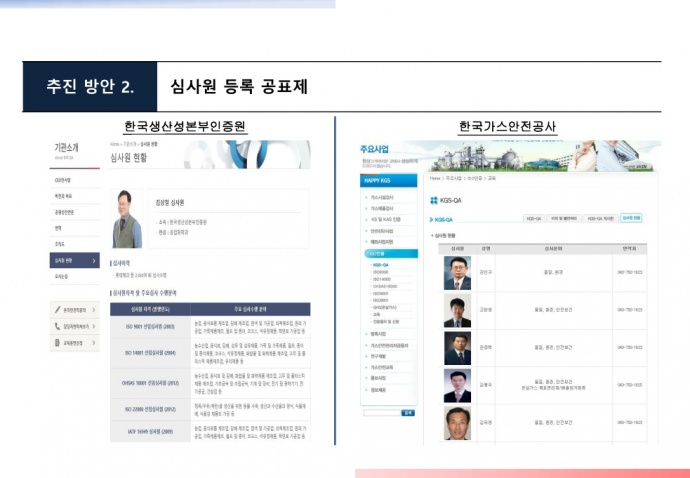This screenshot has height=478, width=690.
Task: Open KS 및 KAS 인증 sidebar item
Action: point(385,219)
